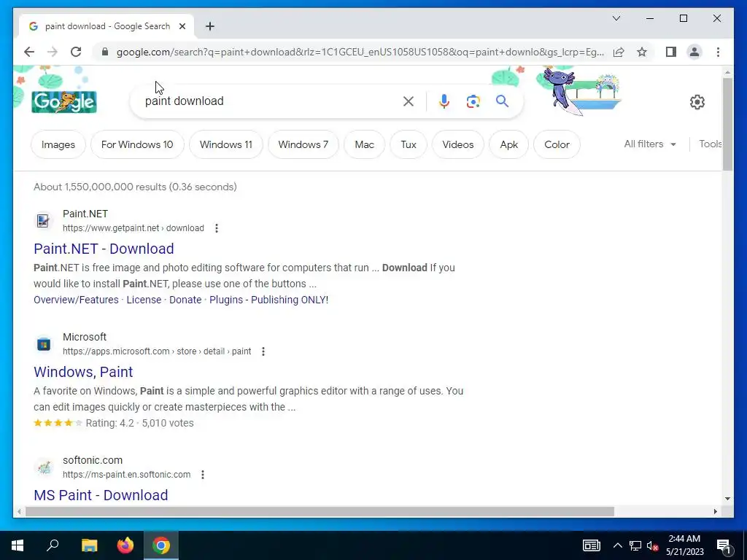Launch File Explorer from taskbar
Viewport: 747px width, 560px height.
[89, 545]
